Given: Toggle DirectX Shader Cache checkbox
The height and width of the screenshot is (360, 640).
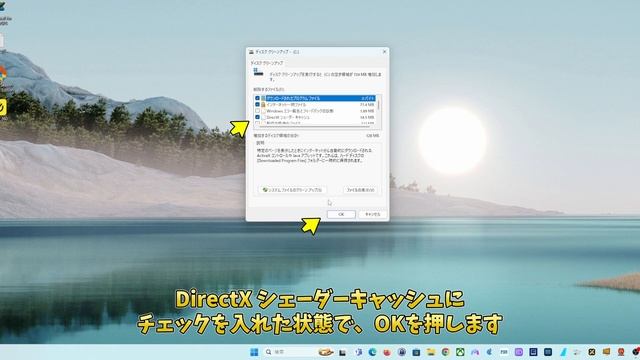Looking at the screenshot, I should pos(257,117).
